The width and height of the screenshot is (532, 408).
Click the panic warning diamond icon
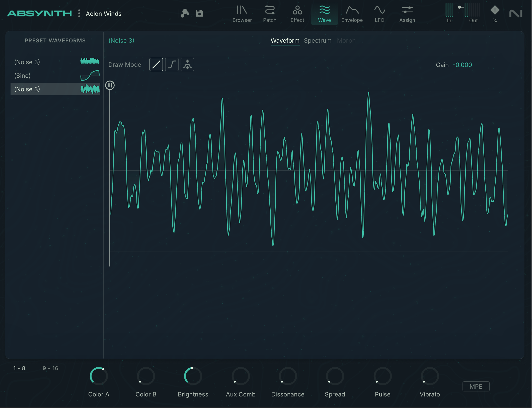[495, 11]
